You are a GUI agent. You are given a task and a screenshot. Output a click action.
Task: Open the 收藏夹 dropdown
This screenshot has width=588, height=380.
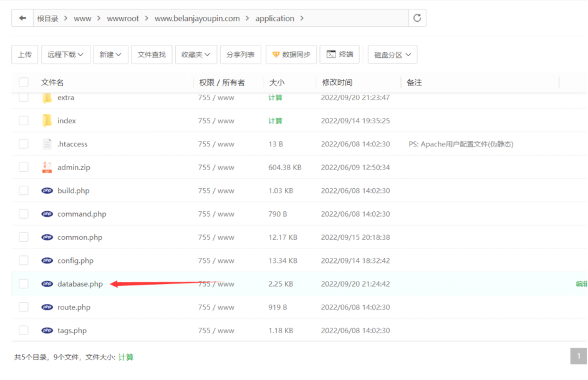pyautogui.click(x=196, y=55)
